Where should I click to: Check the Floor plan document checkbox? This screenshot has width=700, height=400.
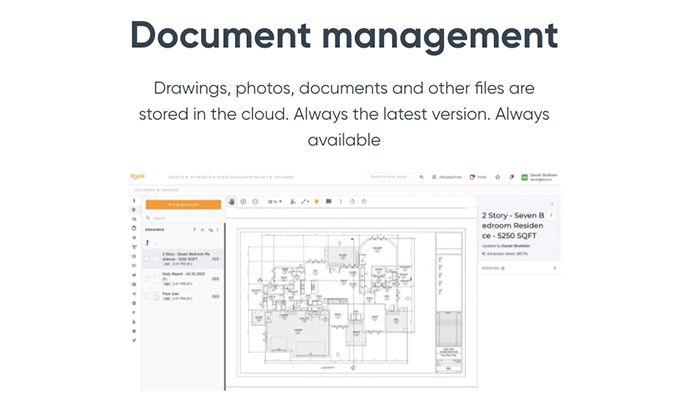[x=147, y=296]
